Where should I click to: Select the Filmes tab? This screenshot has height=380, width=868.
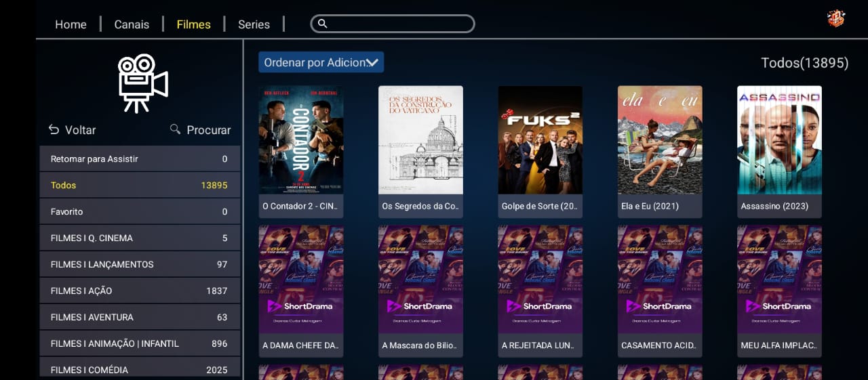(193, 24)
